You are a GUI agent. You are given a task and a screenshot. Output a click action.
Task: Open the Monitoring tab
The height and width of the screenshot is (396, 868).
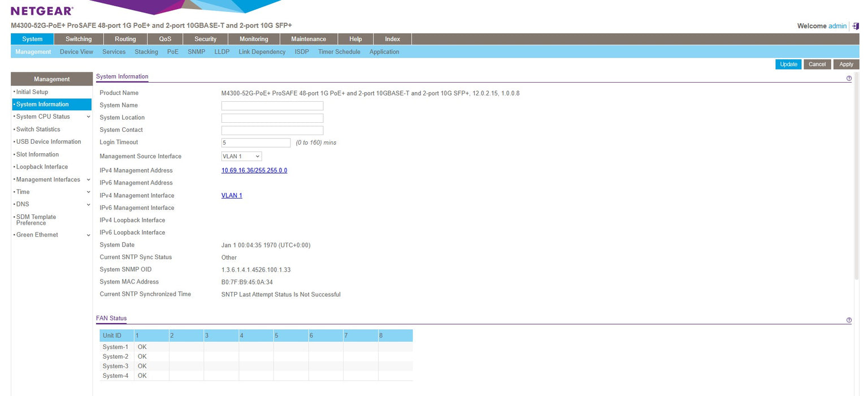[x=254, y=39]
